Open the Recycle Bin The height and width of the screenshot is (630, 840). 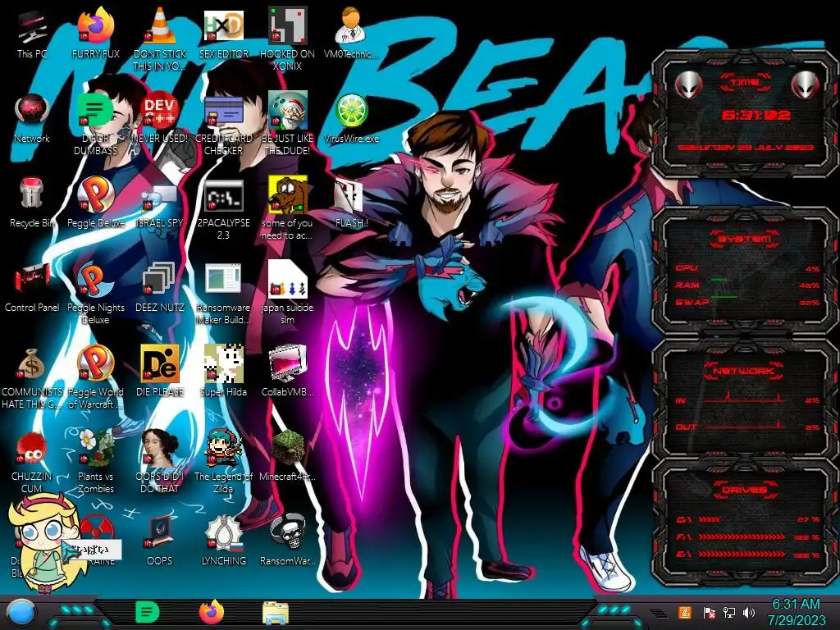pyautogui.click(x=32, y=194)
